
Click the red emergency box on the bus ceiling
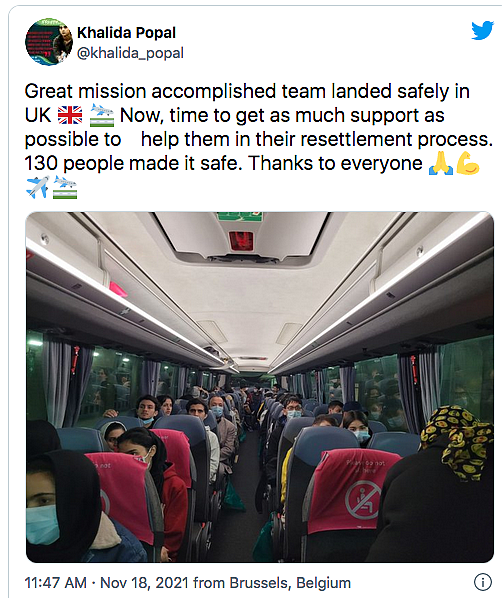click(241, 241)
